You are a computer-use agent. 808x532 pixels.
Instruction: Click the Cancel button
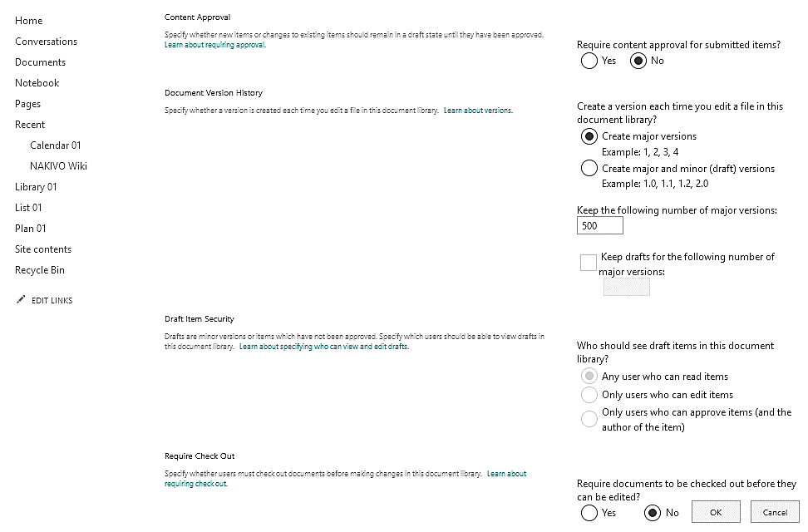(775, 511)
